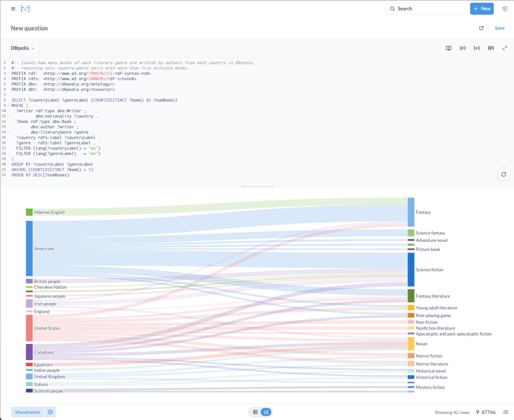
Task: Click Apocalyptic and post-apocalyptic fiction label
Action: coord(454,334)
